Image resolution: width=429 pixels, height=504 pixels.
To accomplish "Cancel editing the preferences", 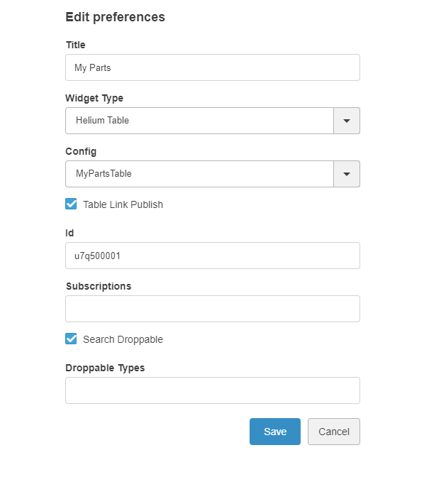I will [x=334, y=432].
